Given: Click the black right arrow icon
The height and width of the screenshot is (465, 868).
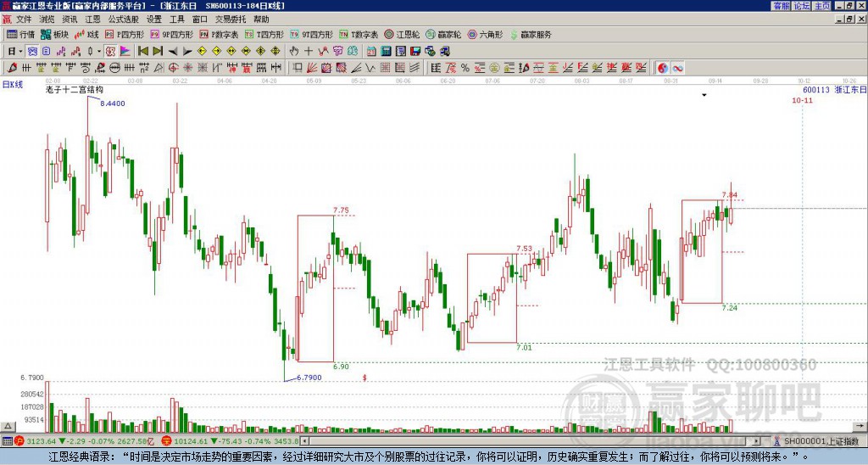Looking at the screenshot, I should tap(187, 52).
